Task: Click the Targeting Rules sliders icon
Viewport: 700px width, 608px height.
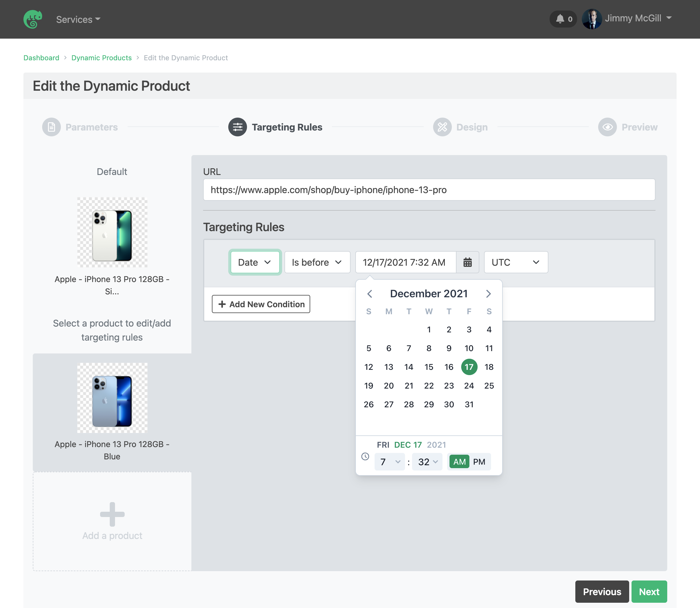Action: tap(238, 127)
